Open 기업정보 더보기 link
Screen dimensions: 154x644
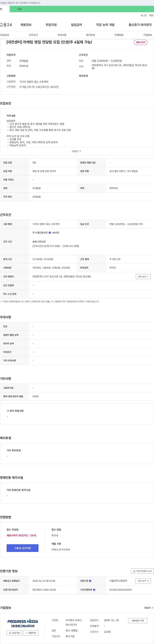point(149,608)
